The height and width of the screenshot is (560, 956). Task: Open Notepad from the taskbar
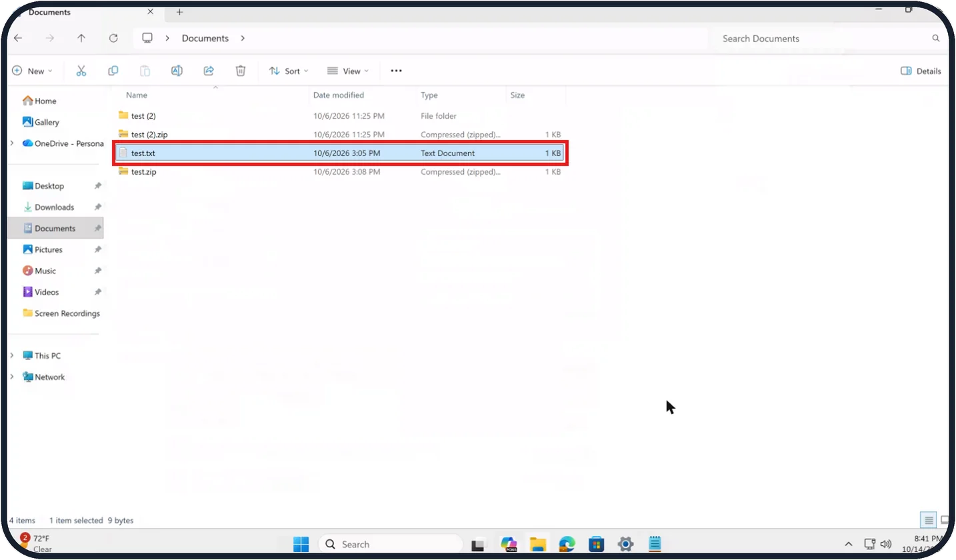pos(655,544)
